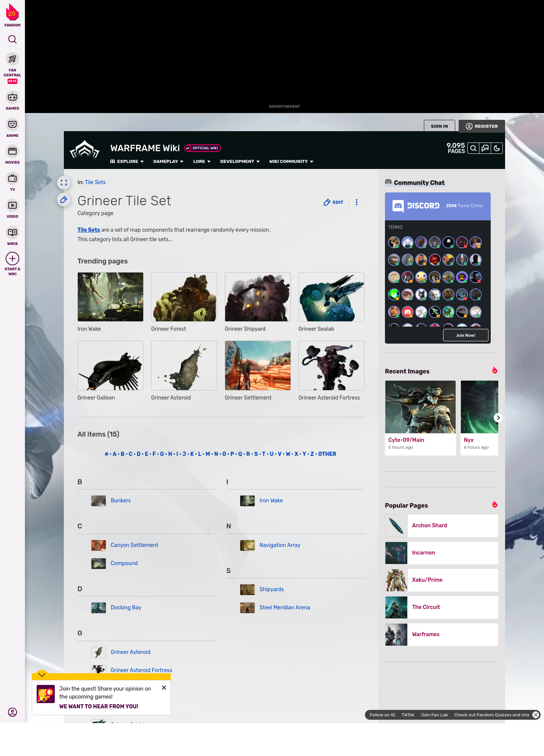Open the Bunkers link
This screenshot has height=756, width=544.
(x=121, y=500)
